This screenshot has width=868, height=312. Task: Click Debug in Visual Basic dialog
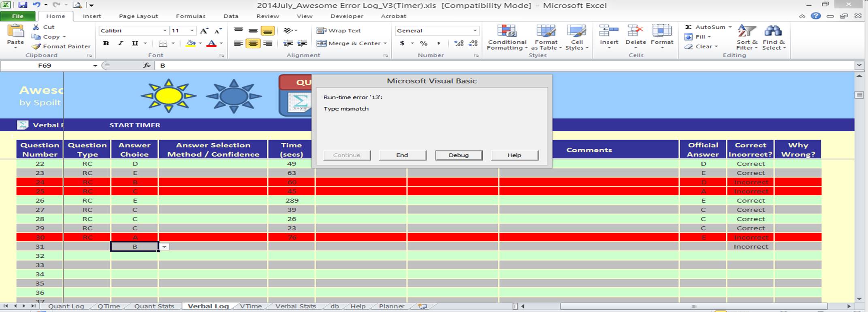459,155
